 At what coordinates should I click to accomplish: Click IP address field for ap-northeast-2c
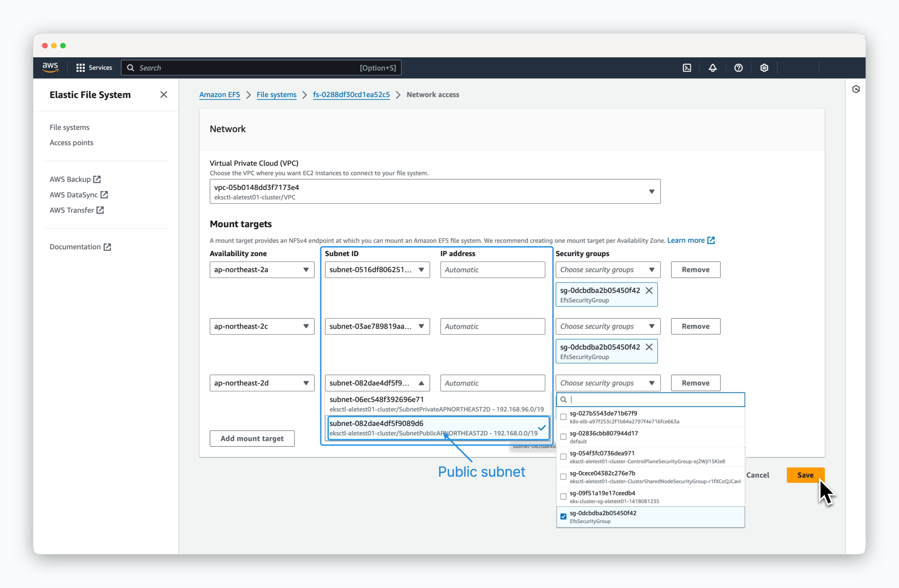pyautogui.click(x=493, y=326)
